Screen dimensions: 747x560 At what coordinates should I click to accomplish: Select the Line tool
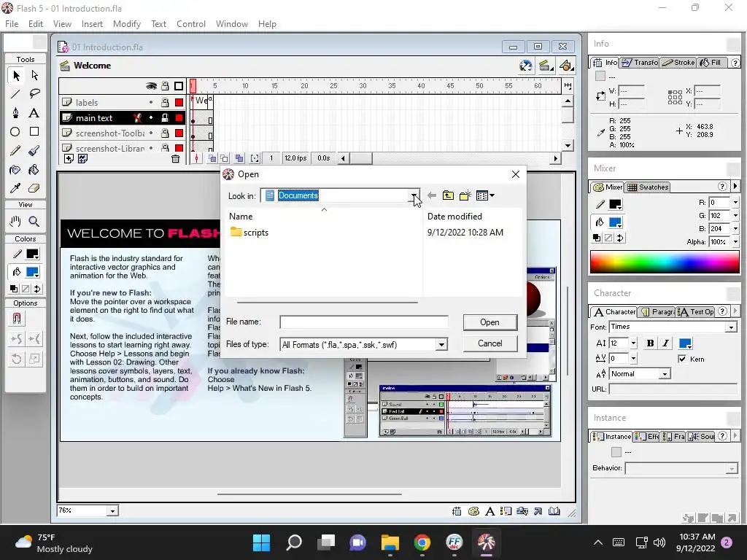[16, 94]
